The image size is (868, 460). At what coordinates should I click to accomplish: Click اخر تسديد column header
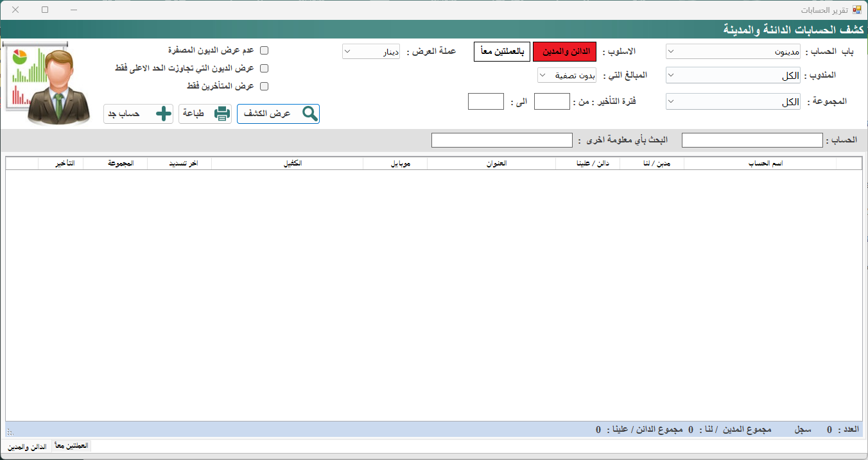pos(180,164)
